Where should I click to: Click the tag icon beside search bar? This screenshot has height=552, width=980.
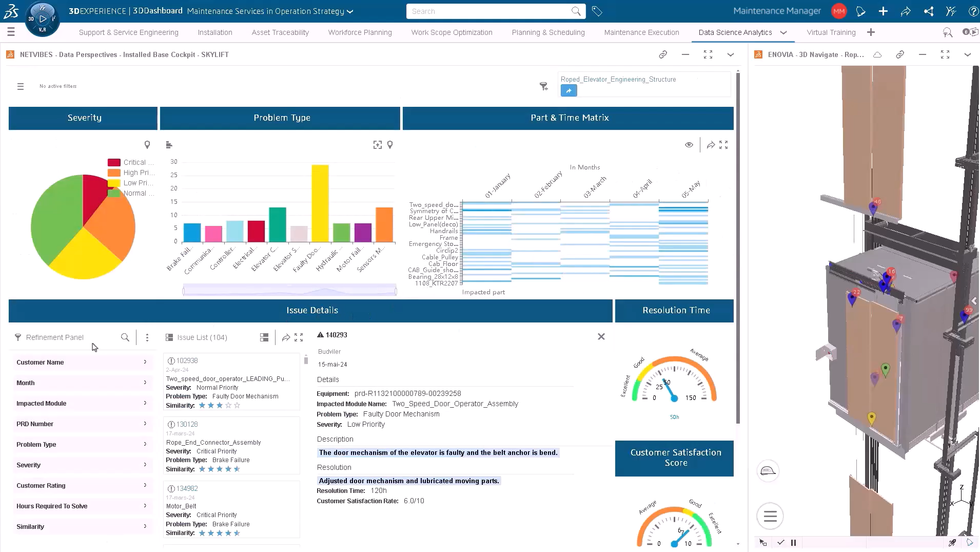click(597, 11)
